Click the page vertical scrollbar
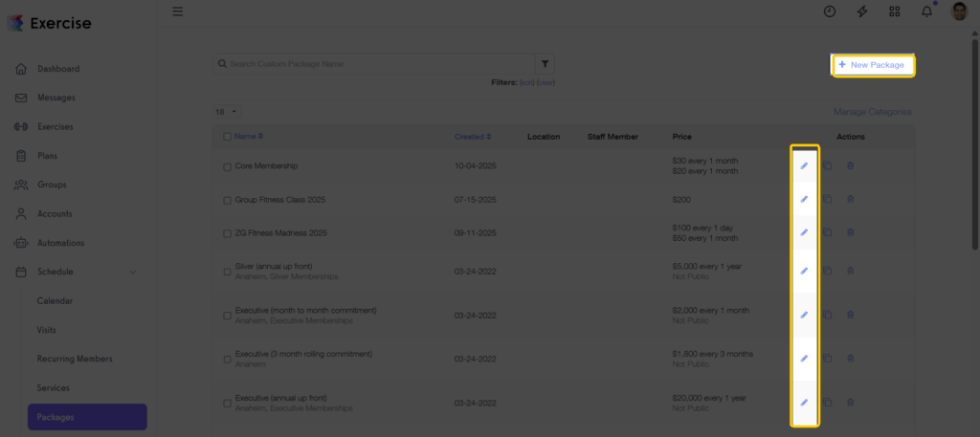Screen dimensions: 980x437 pyautogui.click(x=975, y=143)
